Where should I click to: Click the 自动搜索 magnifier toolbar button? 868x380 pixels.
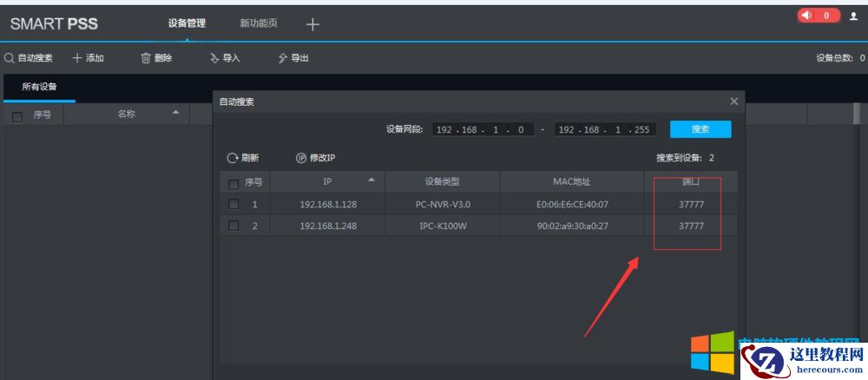pyautogui.click(x=29, y=58)
